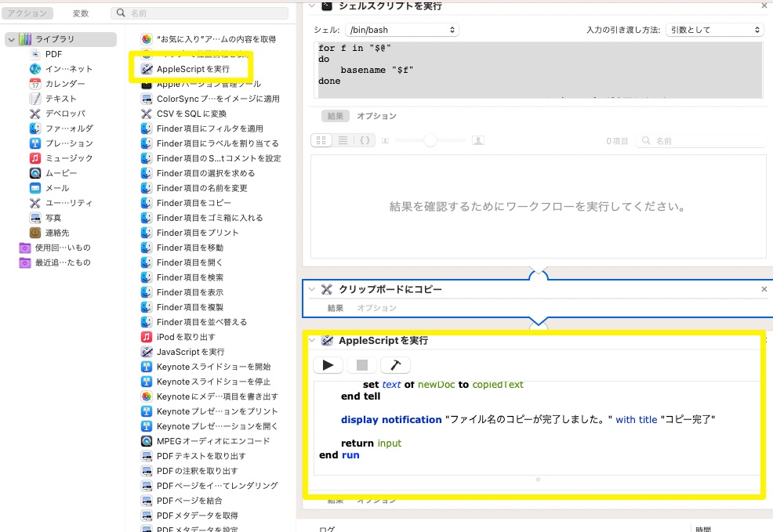Select Finder項目にフィルタを適用 action
This screenshot has height=532, width=773.
(209, 128)
